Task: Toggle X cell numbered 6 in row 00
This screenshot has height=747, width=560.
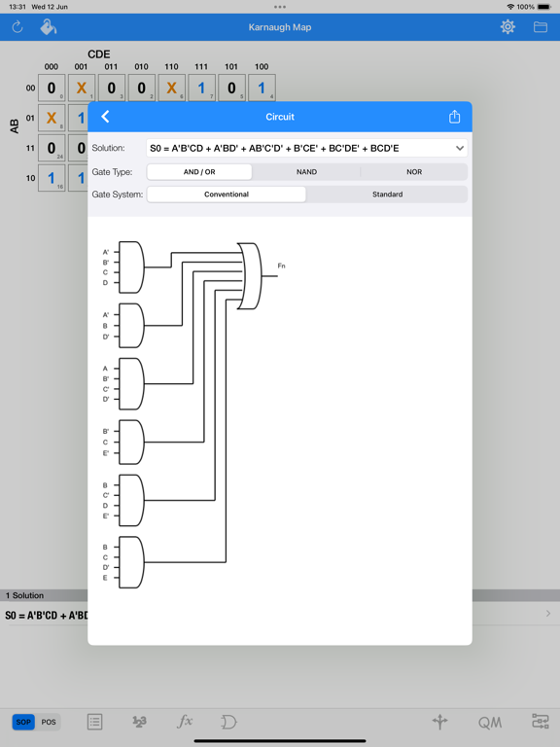Action: (171, 88)
